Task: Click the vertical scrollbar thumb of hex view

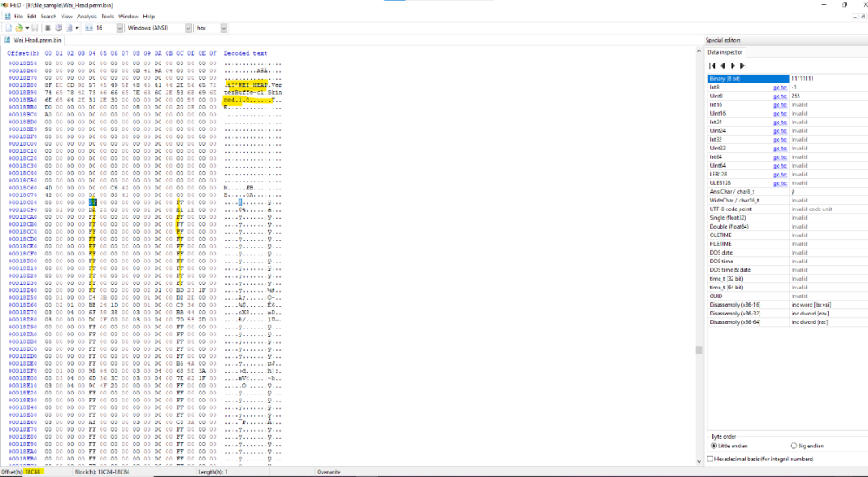Action: click(x=699, y=349)
